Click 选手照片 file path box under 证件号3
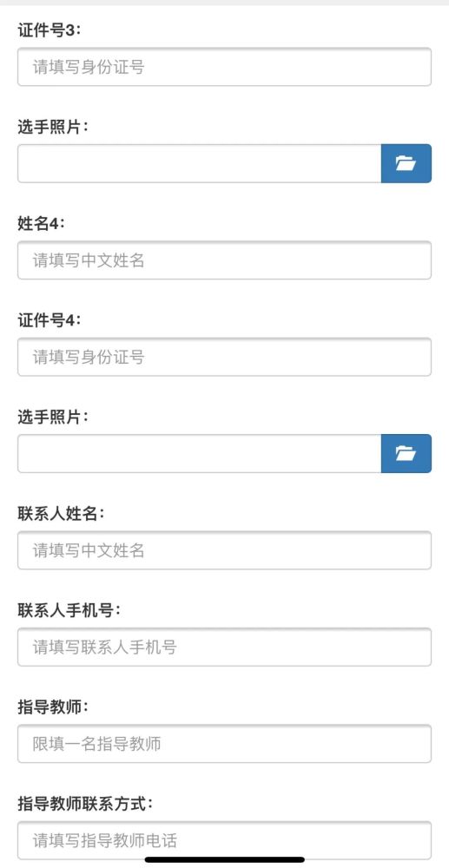Screen dimensions: 449x868 click(x=199, y=163)
